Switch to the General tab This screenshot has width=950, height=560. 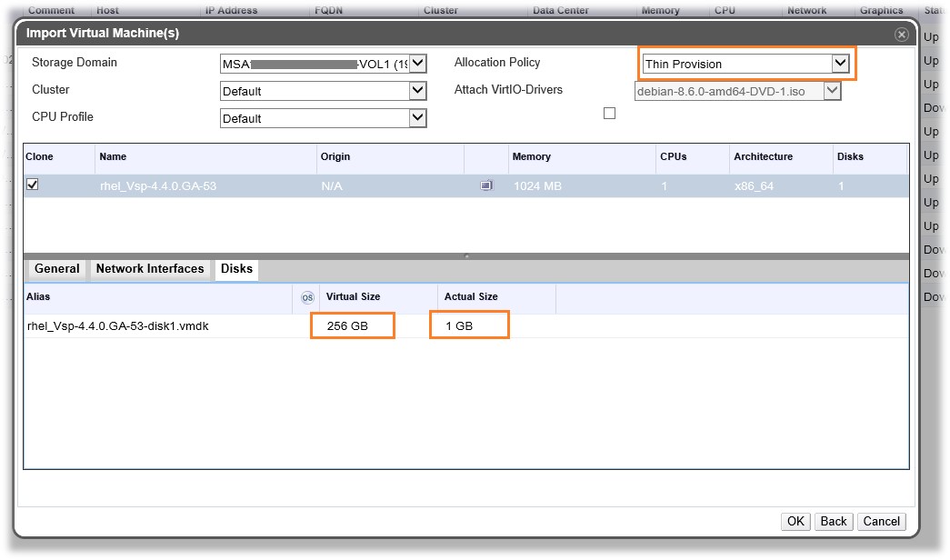tap(57, 269)
